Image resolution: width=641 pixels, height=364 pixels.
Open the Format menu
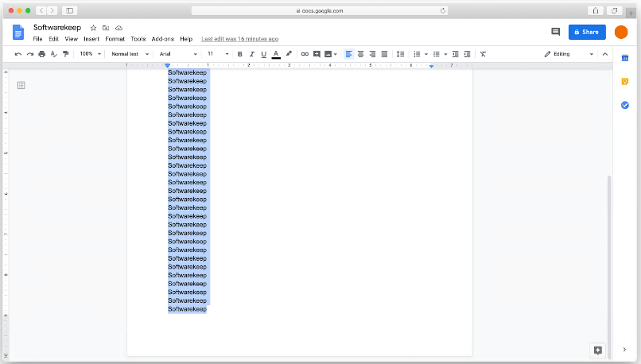tap(115, 39)
